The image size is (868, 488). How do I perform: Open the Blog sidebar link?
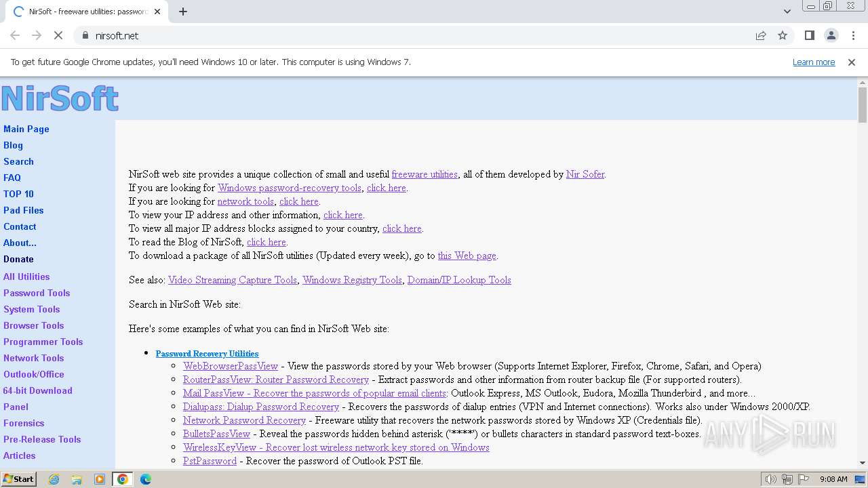coord(13,145)
